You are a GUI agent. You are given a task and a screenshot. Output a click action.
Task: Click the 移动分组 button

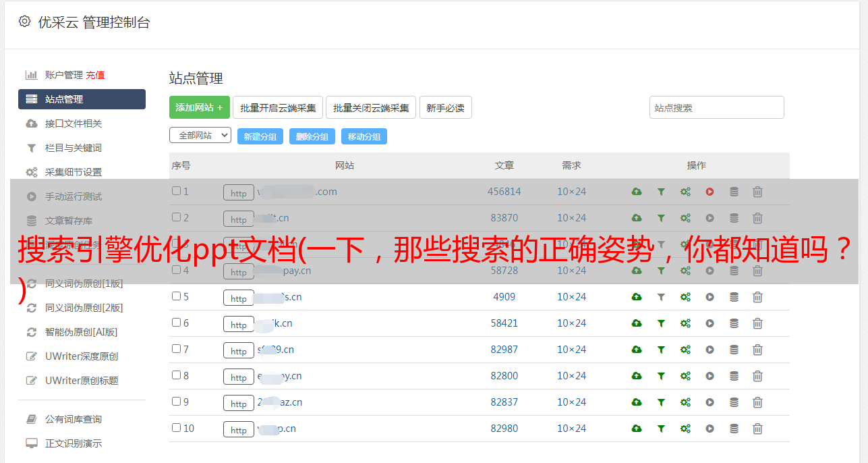pyautogui.click(x=364, y=136)
